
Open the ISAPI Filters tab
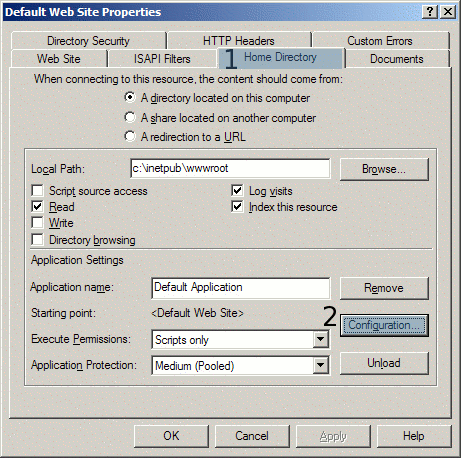(162, 59)
